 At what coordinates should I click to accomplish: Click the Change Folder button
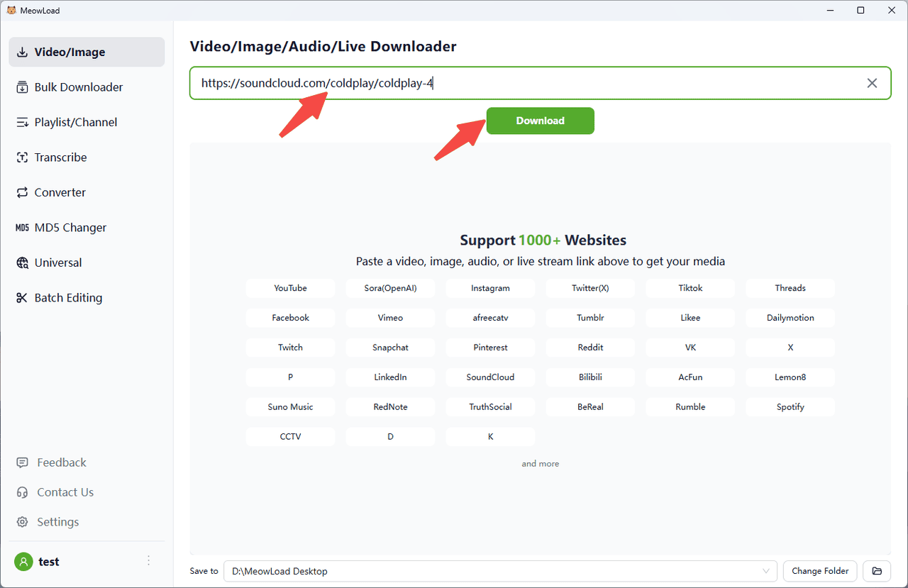coord(820,571)
